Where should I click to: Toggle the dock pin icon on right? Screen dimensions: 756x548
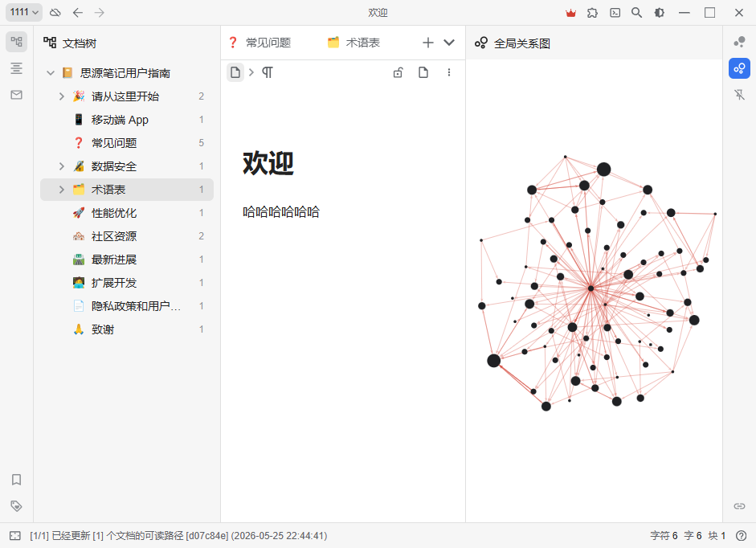(x=739, y=95)
